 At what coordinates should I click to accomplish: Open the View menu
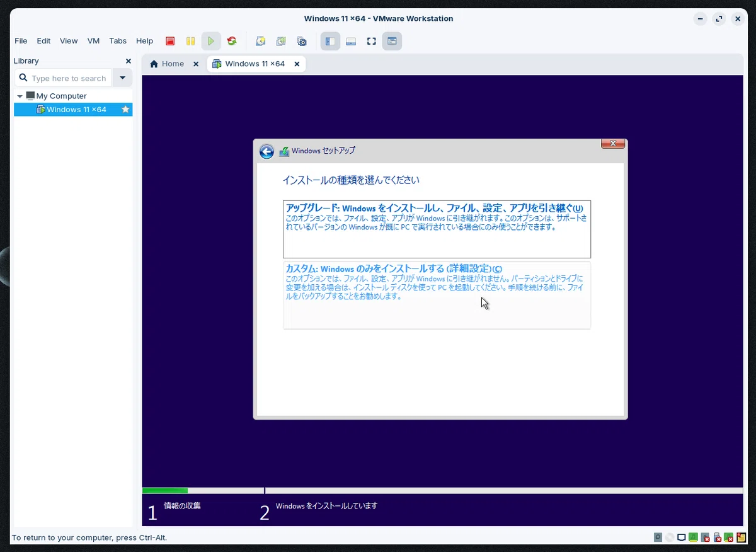[x=69, y=41]
